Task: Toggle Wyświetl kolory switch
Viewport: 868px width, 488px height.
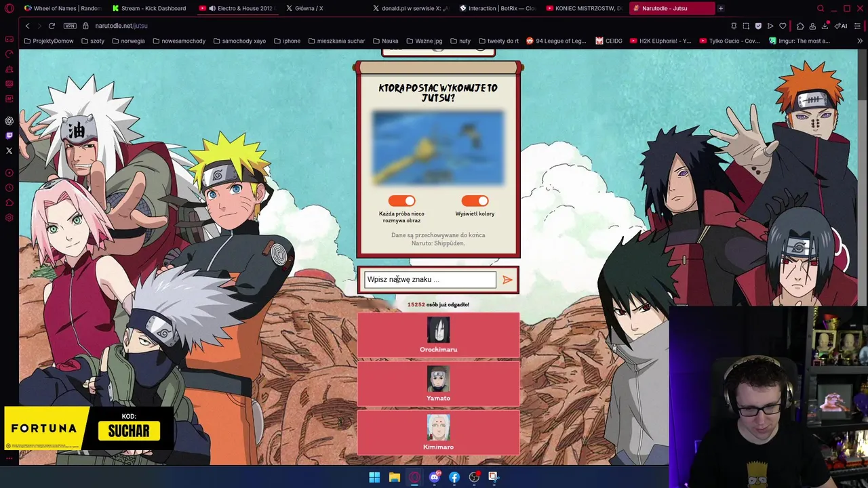Action: point(475,201)
